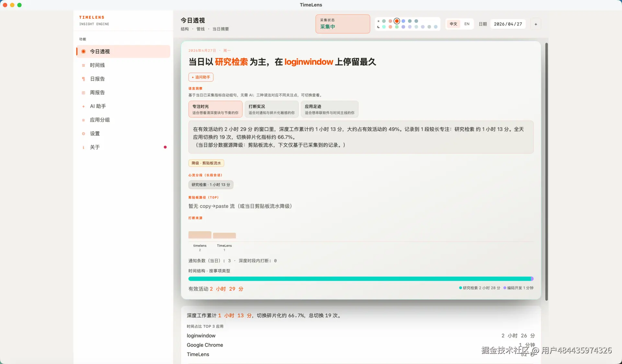
Task: Click the 周报告 grid icon
Action: (83, 93)
